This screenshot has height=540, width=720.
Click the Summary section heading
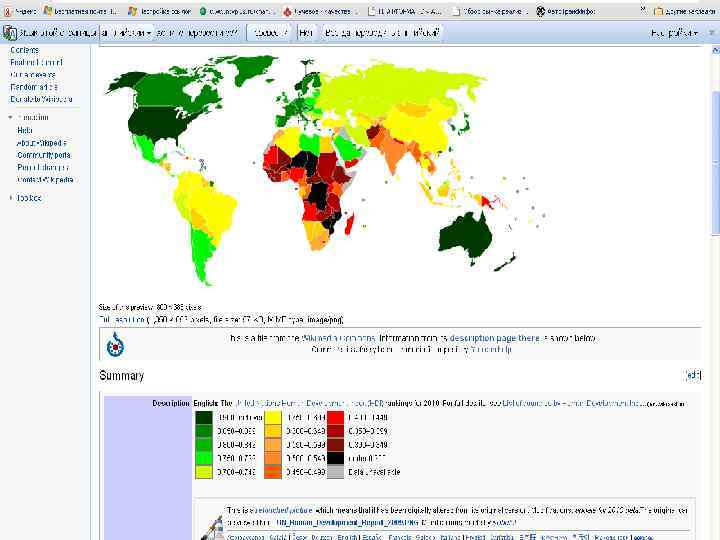click(x=122, y=376)
